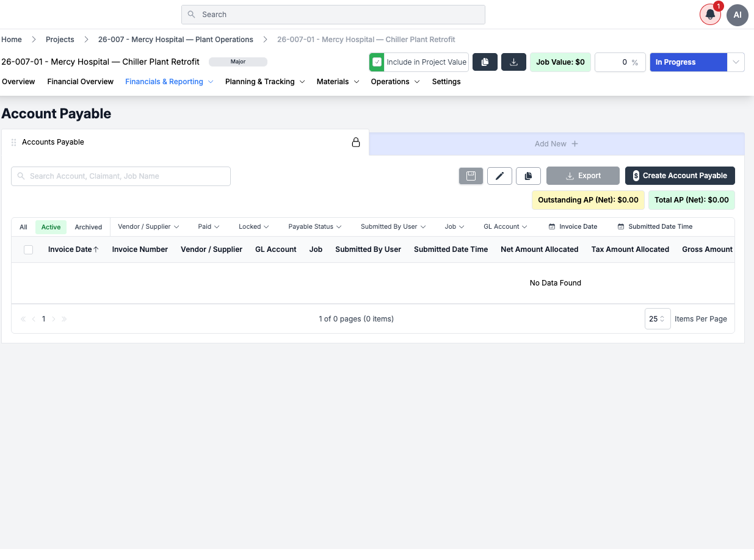Click the Total AP (Net) badge

[692, 200]
